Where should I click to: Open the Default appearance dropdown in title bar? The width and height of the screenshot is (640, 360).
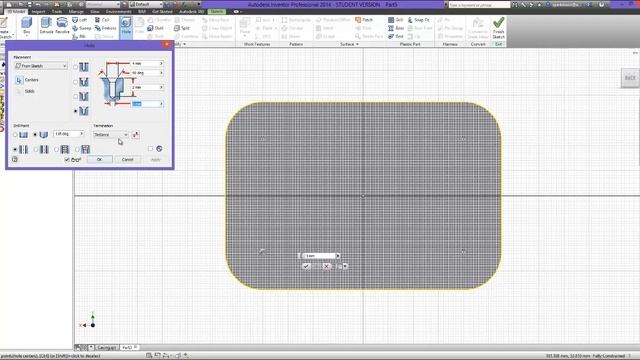[145, 4]
